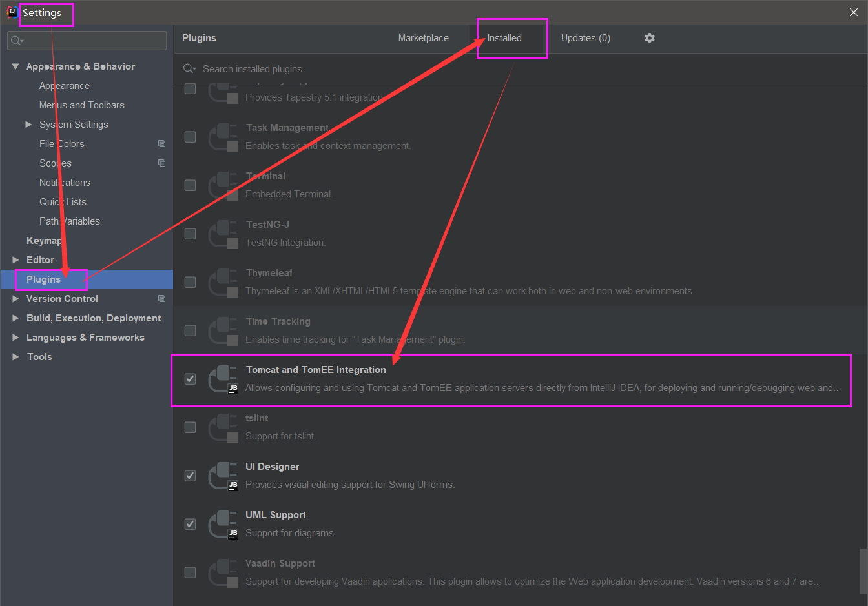Image resolution: width=868 pixels, height=606 pixels.
Task: Select the Thymeleaf plugin title
Action: 269,273
